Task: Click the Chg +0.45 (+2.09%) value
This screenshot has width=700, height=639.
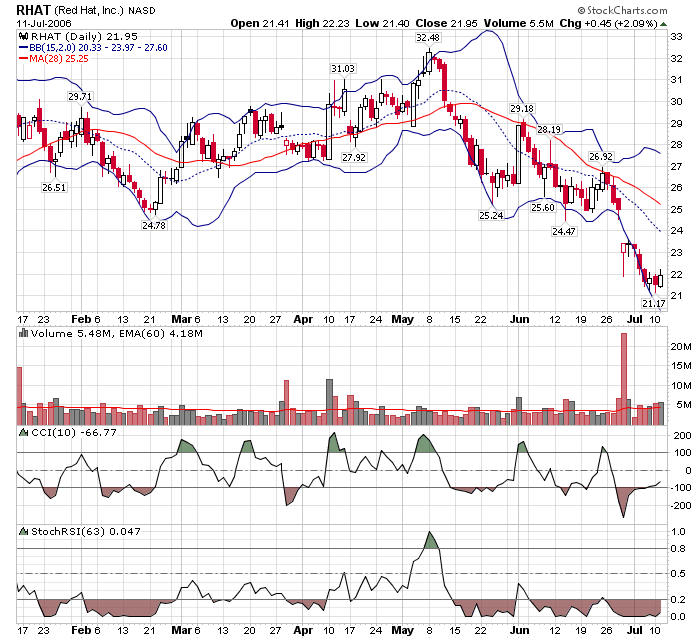Action: tap(608, 23)
